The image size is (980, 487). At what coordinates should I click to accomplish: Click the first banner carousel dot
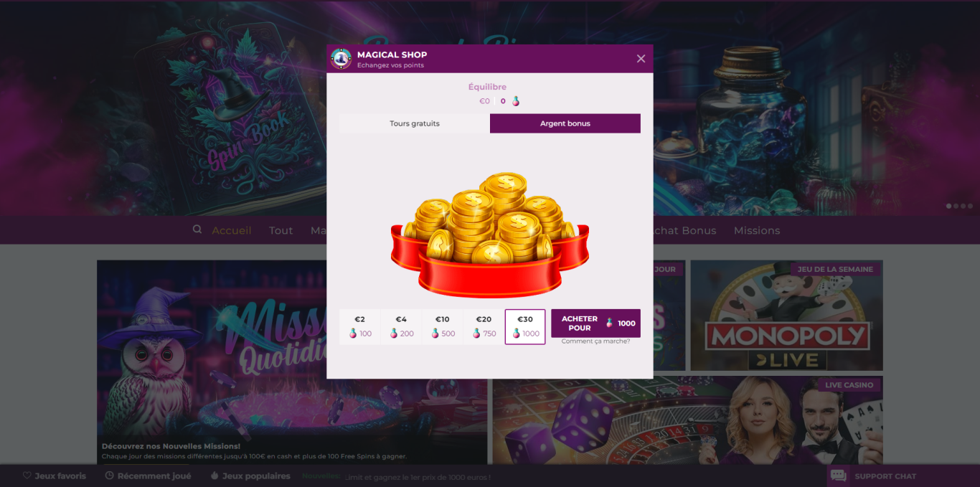[x=949, y=206]
